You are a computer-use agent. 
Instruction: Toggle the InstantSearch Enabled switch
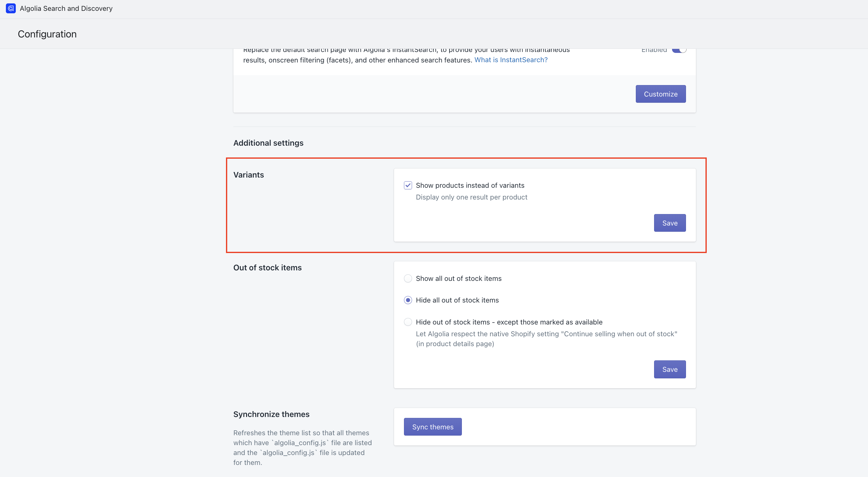click(x=679, y=50)
